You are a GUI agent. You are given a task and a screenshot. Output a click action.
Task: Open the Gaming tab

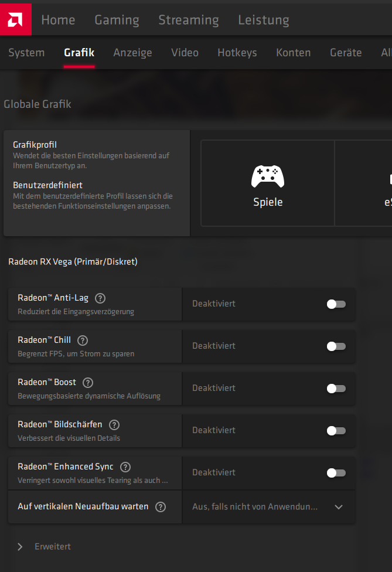tap(117, 20)
